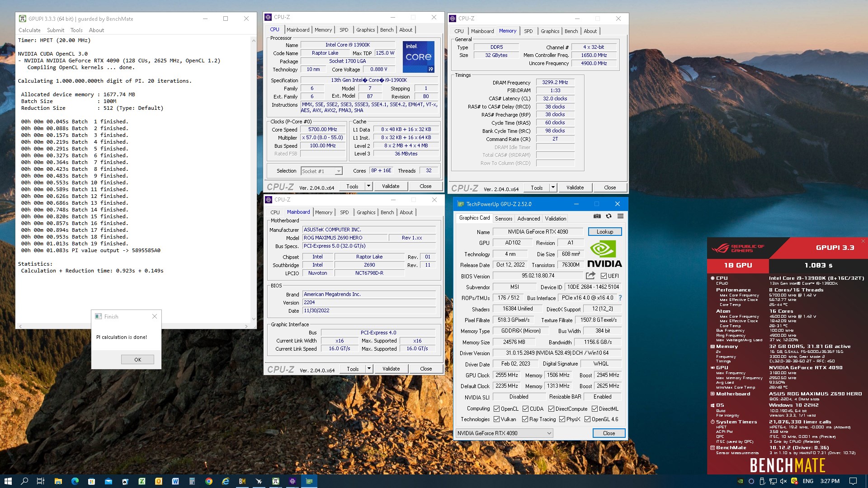This screenshot has width=868, height=488.
Task: Click the Close button in GPU-Z
Action: [609, 433]
